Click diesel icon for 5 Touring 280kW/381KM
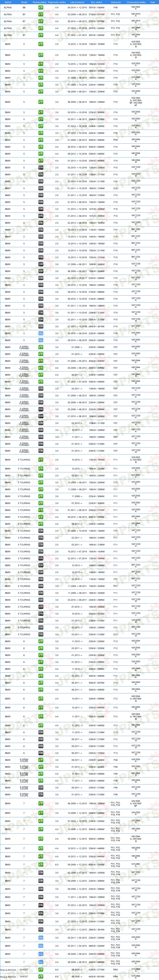This screenshot has width=159, height=980. coord(41,614)
